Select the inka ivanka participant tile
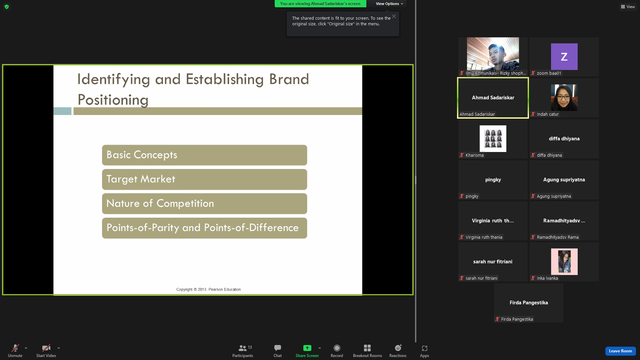Image resolution: width=640 pixels, height=360 pixels. click(x=564, y=262)
